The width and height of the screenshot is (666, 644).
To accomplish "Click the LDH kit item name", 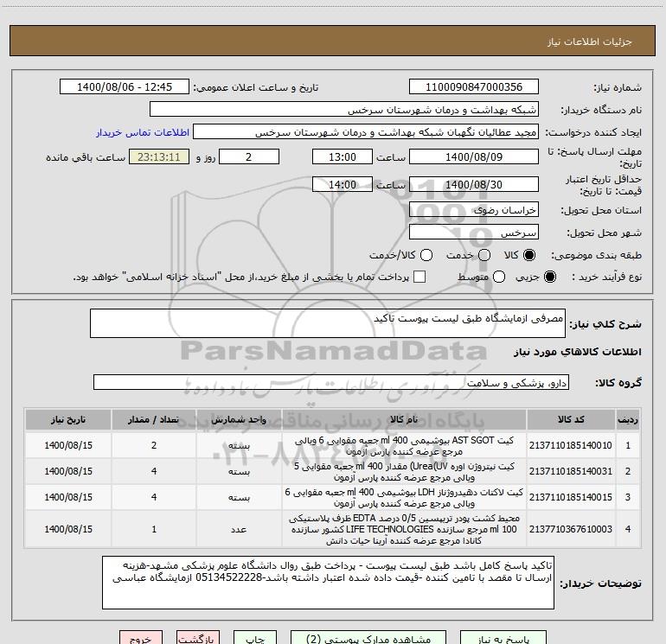I will click(x=404, y=498).
